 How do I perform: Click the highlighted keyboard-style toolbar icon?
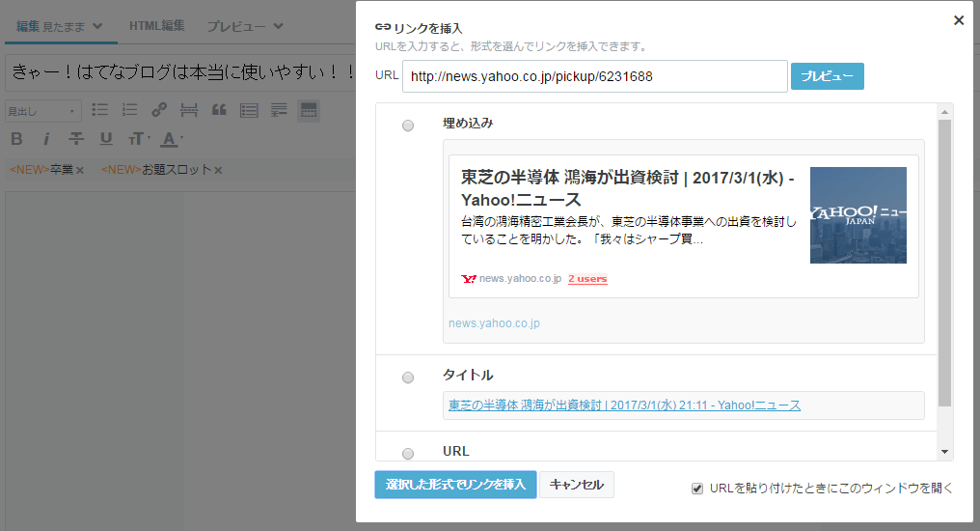pyautogui.click(x=309, y=111)
